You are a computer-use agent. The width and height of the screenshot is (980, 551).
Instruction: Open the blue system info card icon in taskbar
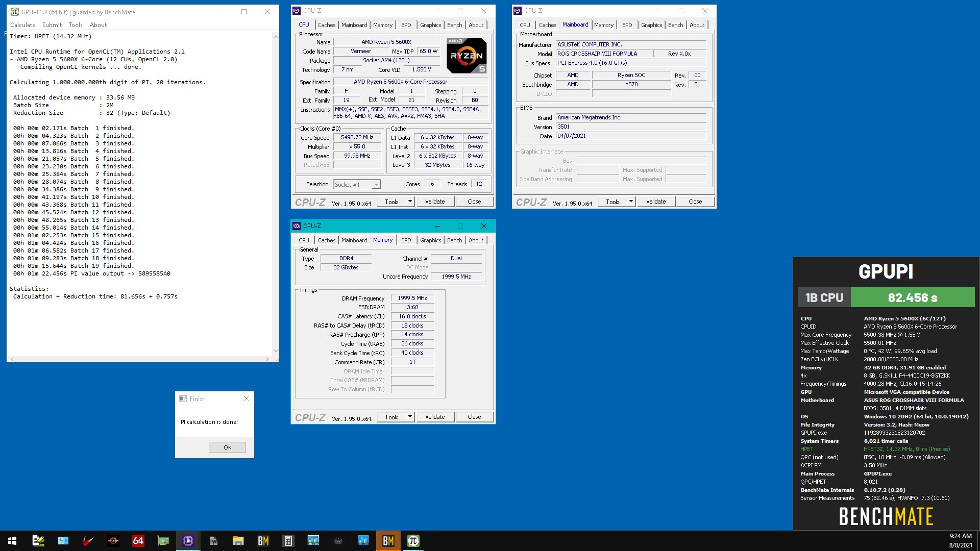click(63, 541)
